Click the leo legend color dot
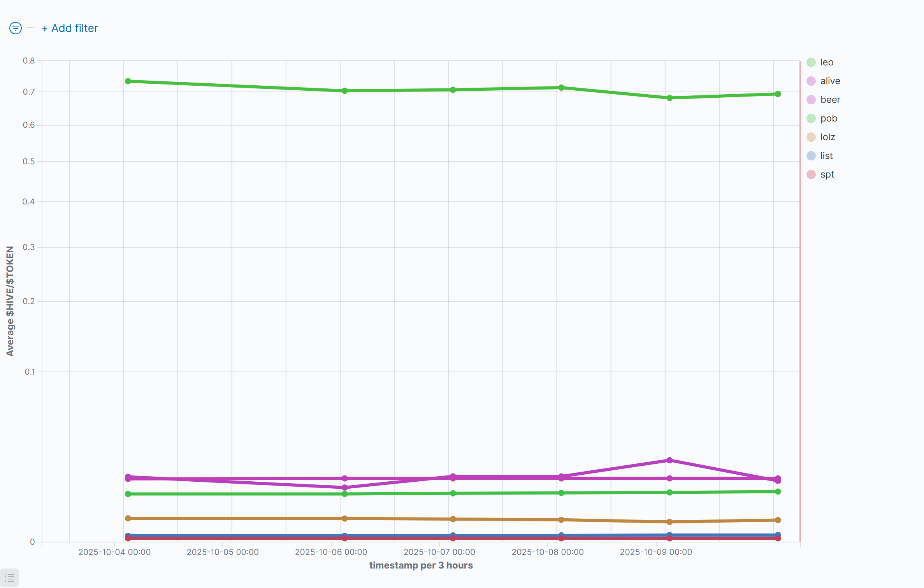This screenshot has height=588, width=924. [811, 62]
